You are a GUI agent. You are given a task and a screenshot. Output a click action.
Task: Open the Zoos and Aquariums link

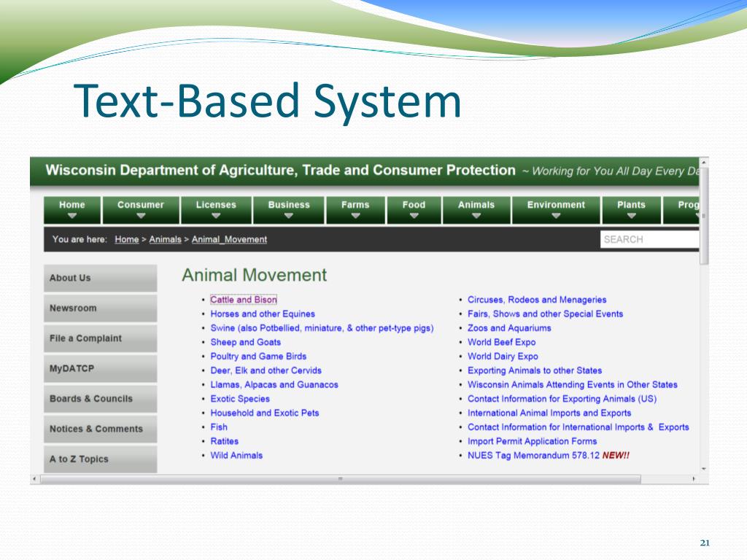coord(509,328)
